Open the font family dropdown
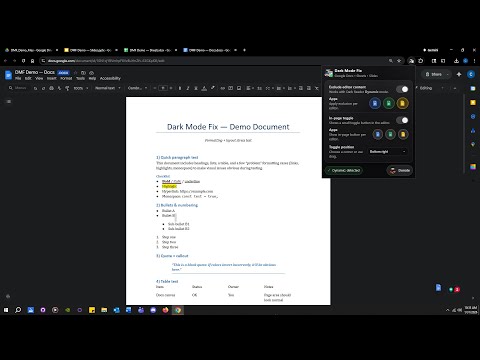This screenshot has height=360, width=480. click(137, 88)
